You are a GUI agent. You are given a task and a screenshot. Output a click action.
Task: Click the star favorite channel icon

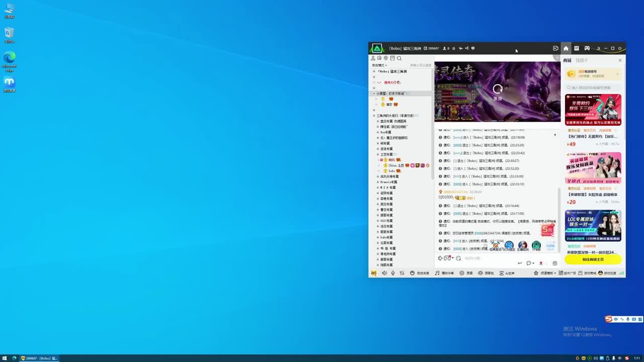[454, 48]
